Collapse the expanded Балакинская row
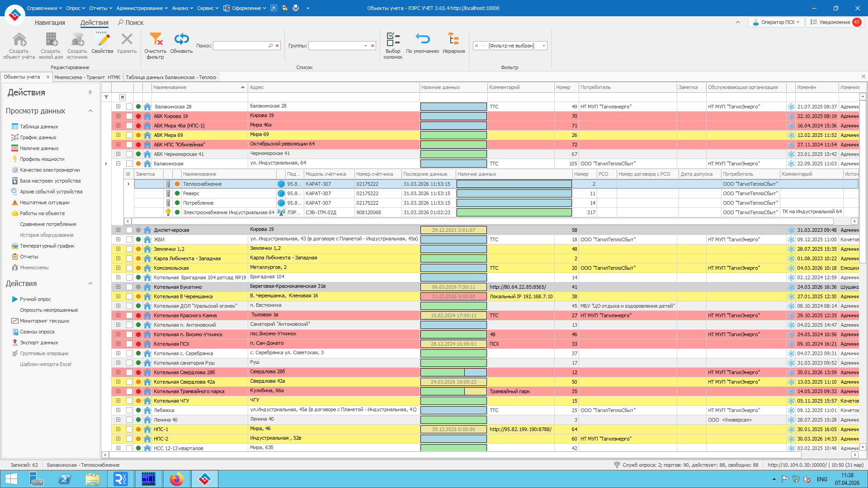Viewport: 868px width, 488px height. pyautogui.click(x=118, y=164)
